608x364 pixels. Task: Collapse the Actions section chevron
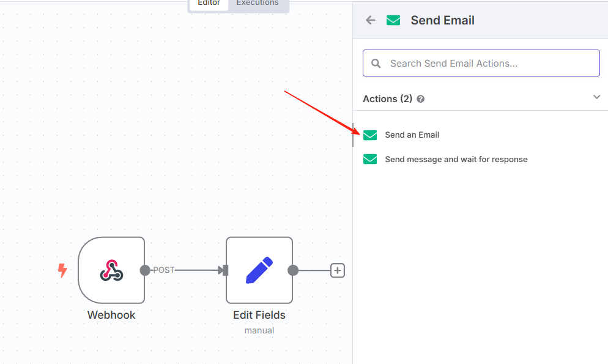click(597, 97)
